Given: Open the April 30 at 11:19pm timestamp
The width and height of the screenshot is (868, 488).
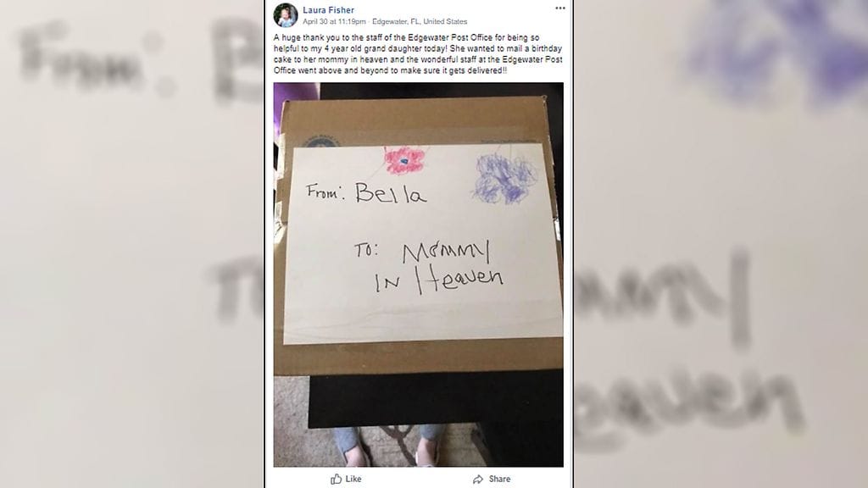Looking at the screenshot, I should pyautogui.click(x=334, y=21).
